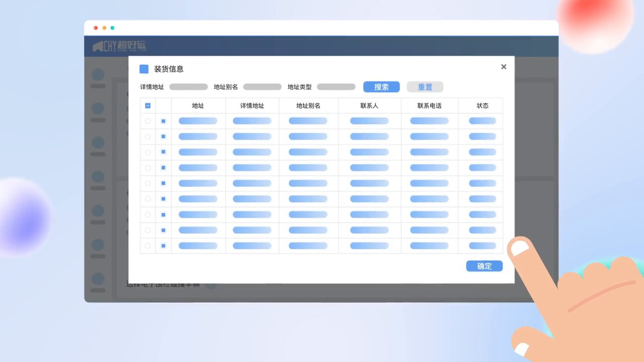This screenshot has width=644, height=362.
Task: Toggle the blue checkbox in the fifth row
Action: [163, 184]
